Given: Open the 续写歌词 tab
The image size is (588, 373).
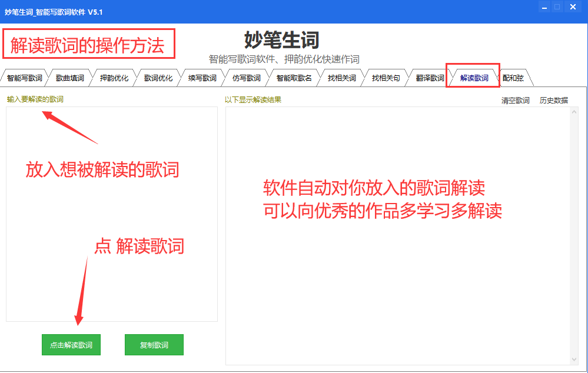Looking at the screenshot, I should (202, 78).
